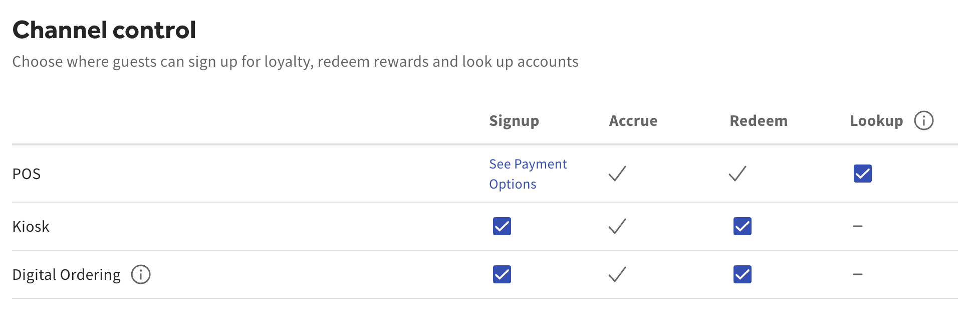Click the Accrue column header
980x329 pixels.
[633, 121]
